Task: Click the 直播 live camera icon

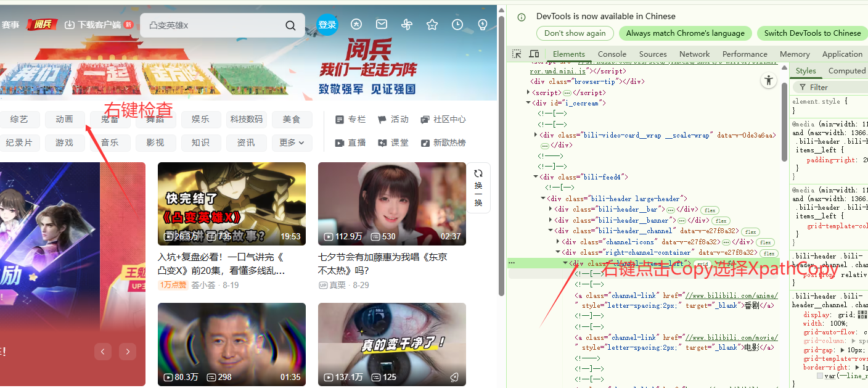Action: (340, 143)
